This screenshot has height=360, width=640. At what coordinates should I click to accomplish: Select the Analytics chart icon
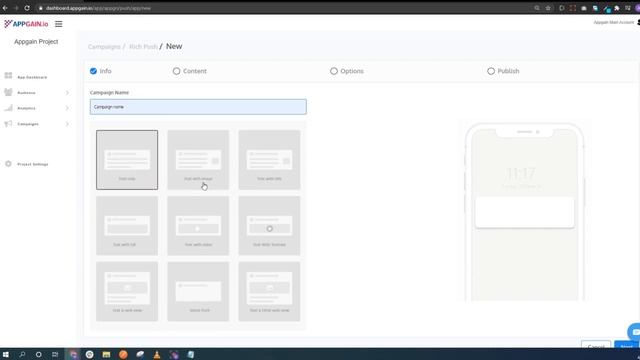(x=8, y=108)
